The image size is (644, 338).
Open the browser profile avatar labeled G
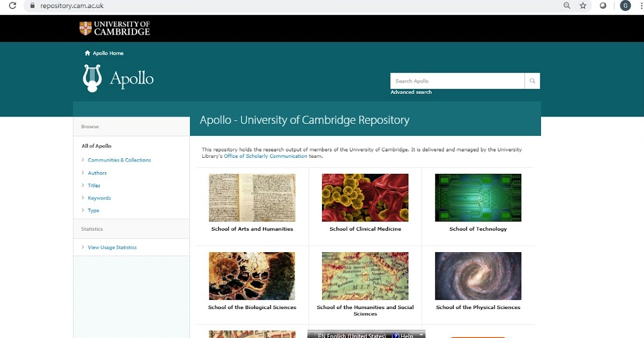(x=625, y=5)
